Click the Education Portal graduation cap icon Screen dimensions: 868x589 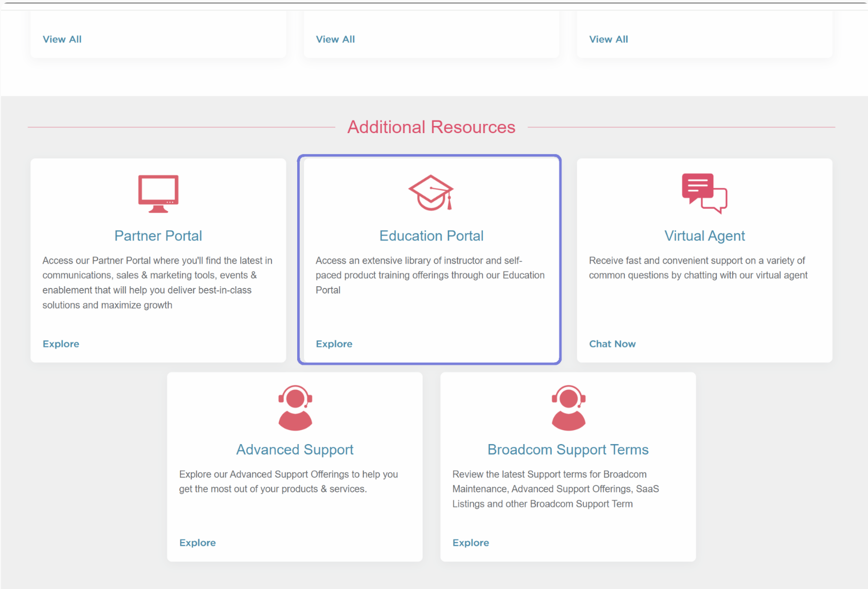(431, 193)
